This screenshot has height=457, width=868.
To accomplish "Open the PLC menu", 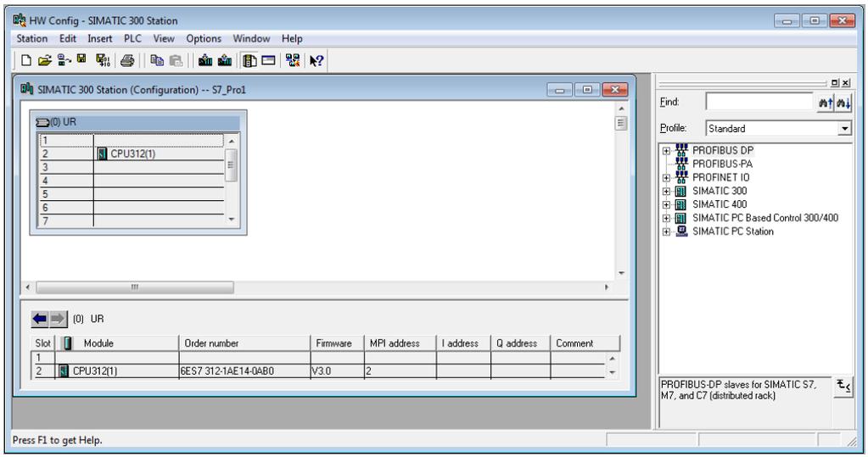I will pyautogui.click(x=133, y=39).
